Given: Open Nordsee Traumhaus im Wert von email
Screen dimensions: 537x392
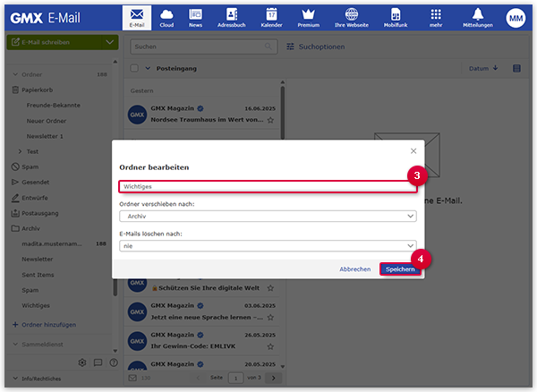Looking at the screenshot, I should (x=202, y=115).
